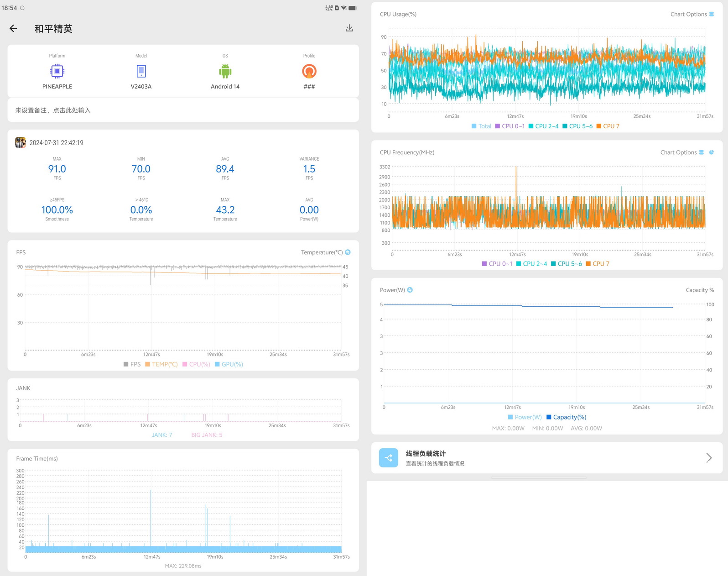728x576 pixels.
Task: Click the Power(W) chart switch icon
Action: [410, 290]
